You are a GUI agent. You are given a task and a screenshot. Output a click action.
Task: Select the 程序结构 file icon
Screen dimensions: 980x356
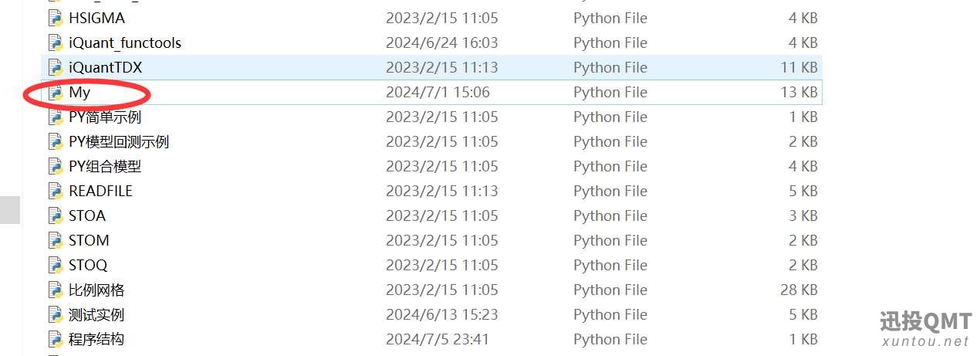55,339
